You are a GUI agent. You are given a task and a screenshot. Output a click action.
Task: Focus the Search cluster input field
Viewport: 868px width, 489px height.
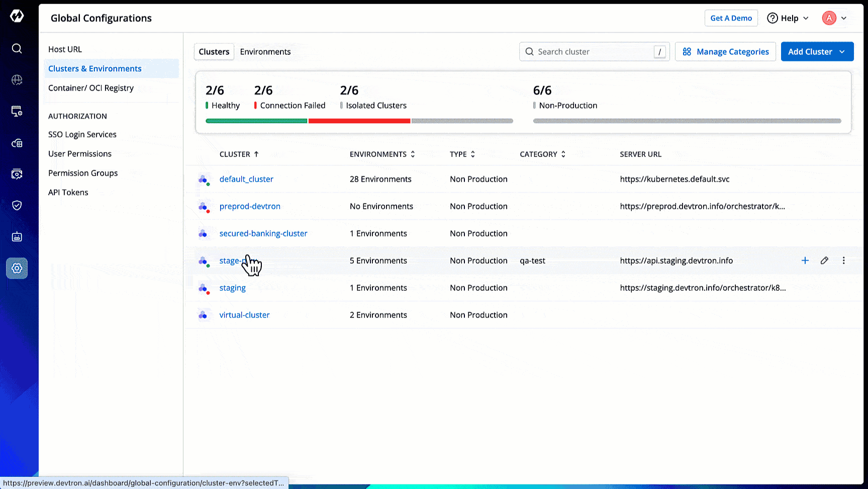click(593, 52)
